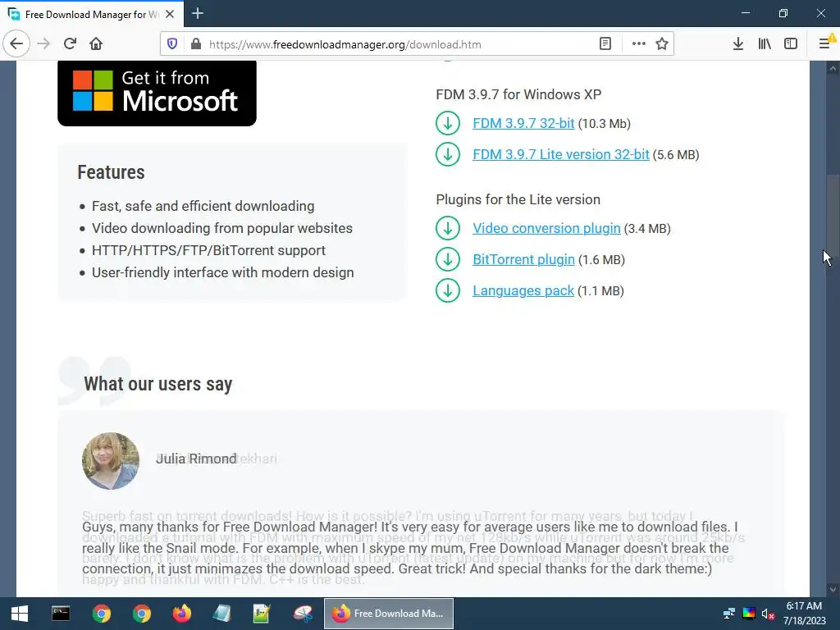840x630 pixels.
Task: Open page actions three-dot menu
Action: click(638, 44)
